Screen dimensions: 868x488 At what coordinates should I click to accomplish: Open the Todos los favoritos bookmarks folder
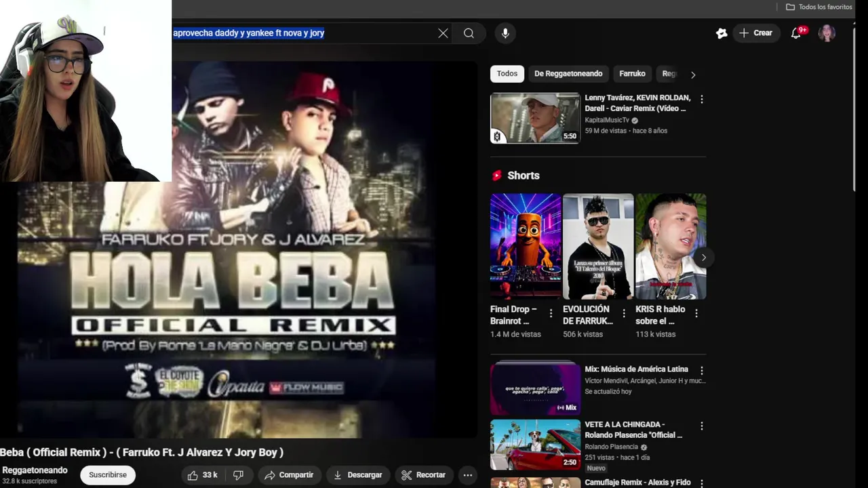click(x=818, y=7)
